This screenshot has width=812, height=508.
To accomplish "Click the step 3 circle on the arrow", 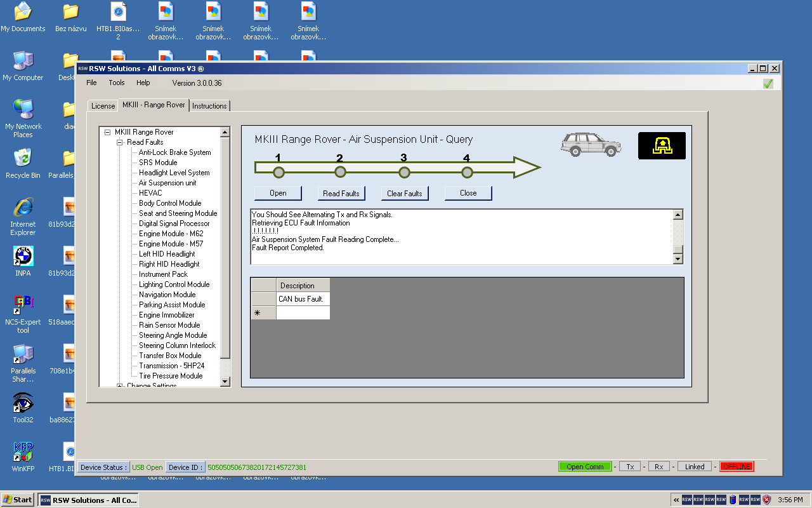I will [404, 172].
